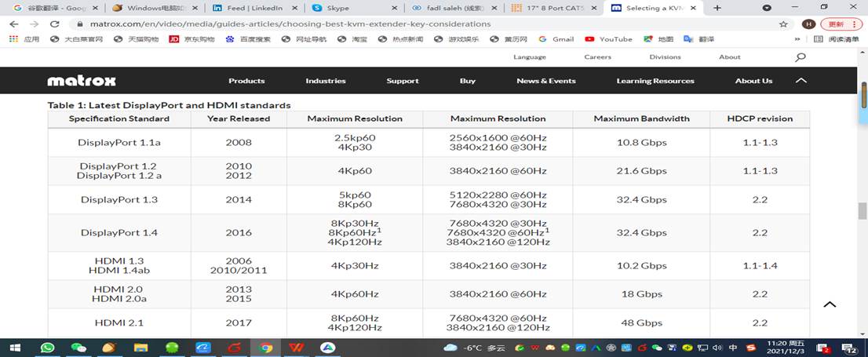Open the 翻译 translate bookmark

698,39
